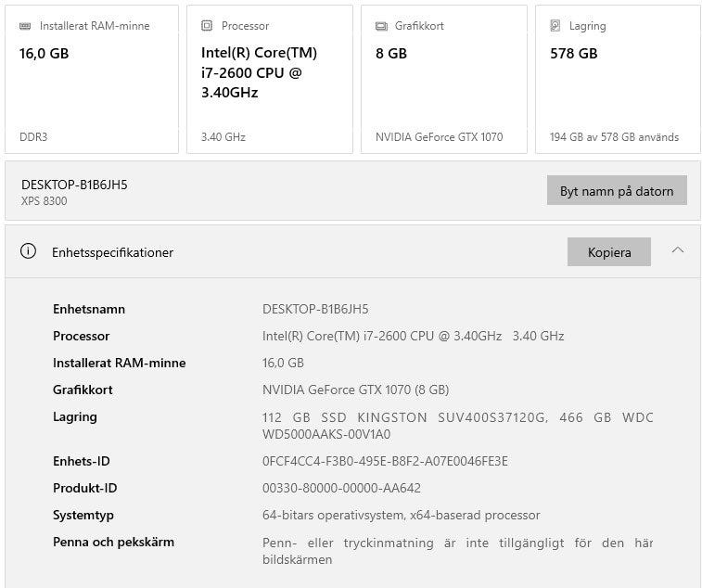Screen dimensions: 702x588
Task: Click the XPS 8300 model label
Action: (45, 200)
